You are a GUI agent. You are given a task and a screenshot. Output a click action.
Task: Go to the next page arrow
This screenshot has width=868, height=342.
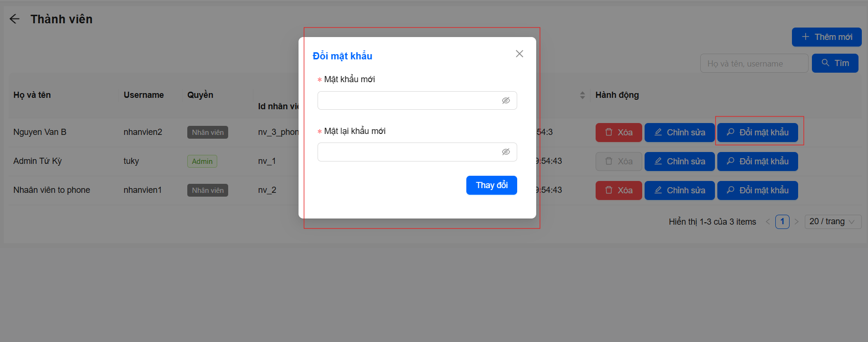click(797, 222)
